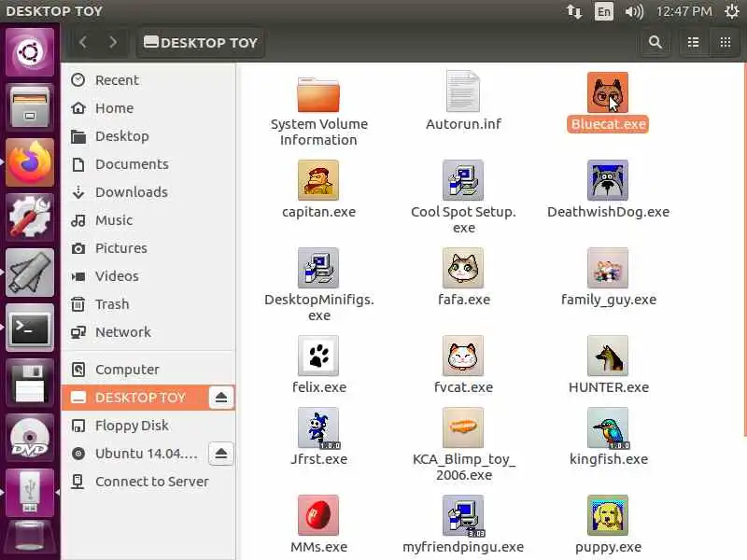Select the fvcat.exe icon
The height and width of the screenshot is (560, 747).
click(x=463, y=356)
